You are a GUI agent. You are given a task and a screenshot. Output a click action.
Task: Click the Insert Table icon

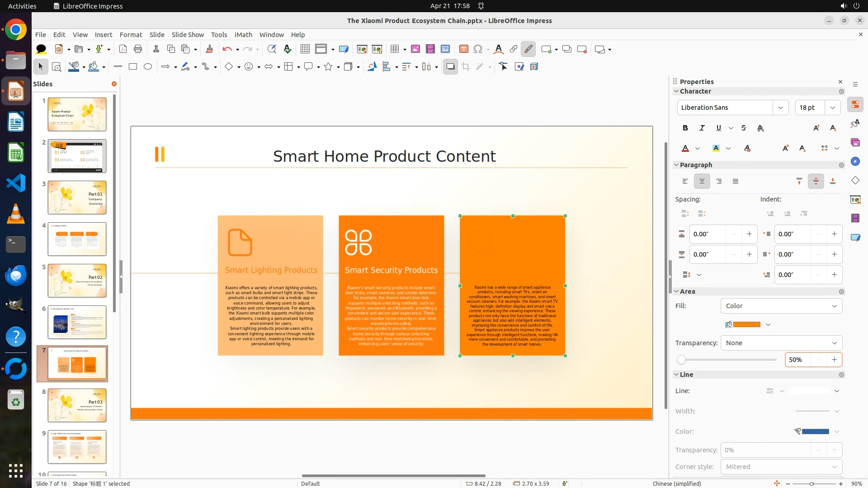395,49
